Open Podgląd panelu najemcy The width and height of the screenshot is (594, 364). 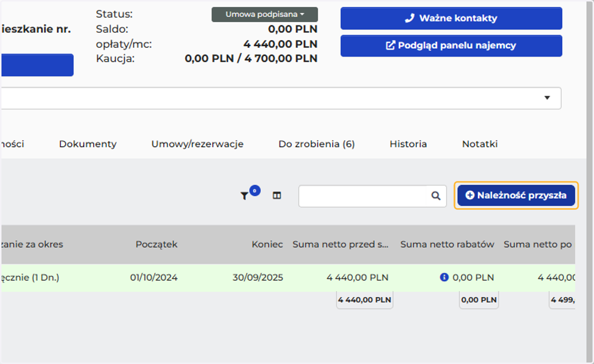[x=451, y=45]
